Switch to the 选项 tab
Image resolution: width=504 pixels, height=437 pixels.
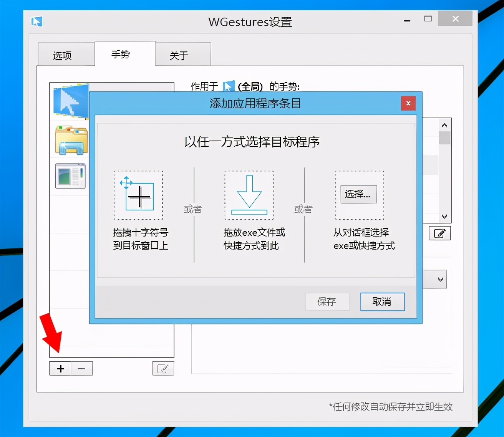pos(66,55)
